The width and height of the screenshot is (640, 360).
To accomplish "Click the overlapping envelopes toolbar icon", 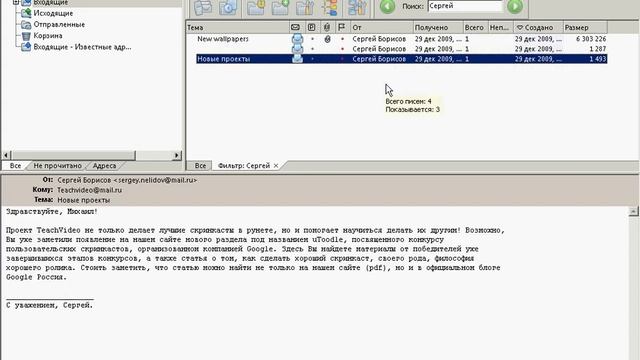I will coord(203,7).
